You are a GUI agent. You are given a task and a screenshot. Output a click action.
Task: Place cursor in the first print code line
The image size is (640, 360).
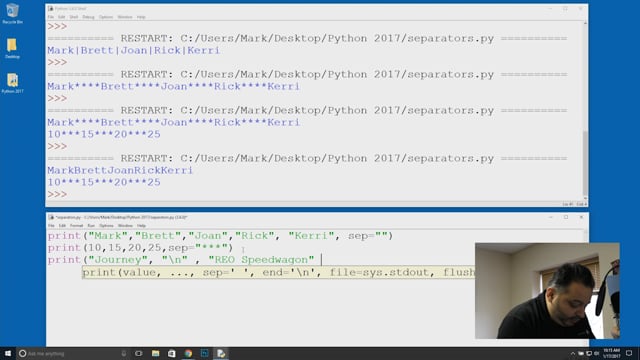tap(220, 236)
